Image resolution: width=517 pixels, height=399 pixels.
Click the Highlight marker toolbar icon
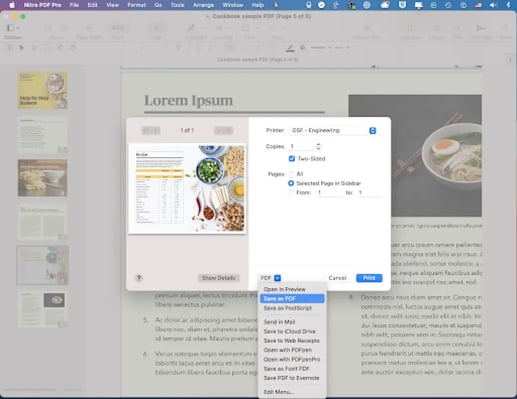coord(191,28)
